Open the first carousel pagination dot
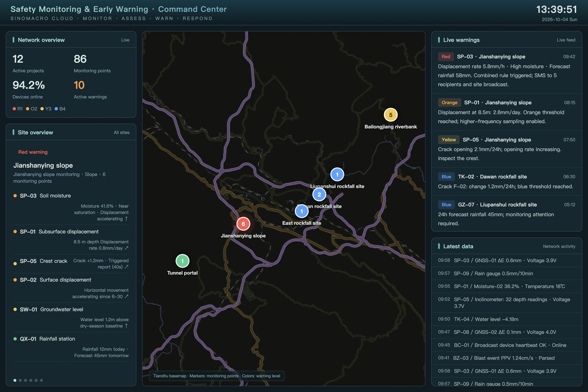588x392 pixels. [x=15, y=380]
